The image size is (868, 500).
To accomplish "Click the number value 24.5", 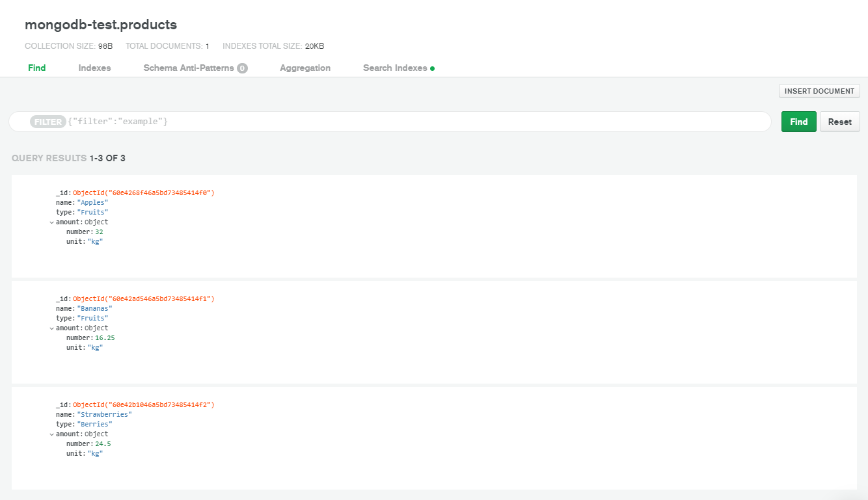I will pyautogui.click(x=103, y=443).
